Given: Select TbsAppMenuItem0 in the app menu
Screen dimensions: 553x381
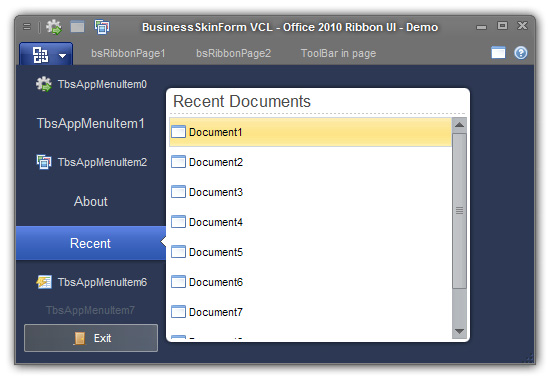Looking at the screenshot, I should click(91, 84).
